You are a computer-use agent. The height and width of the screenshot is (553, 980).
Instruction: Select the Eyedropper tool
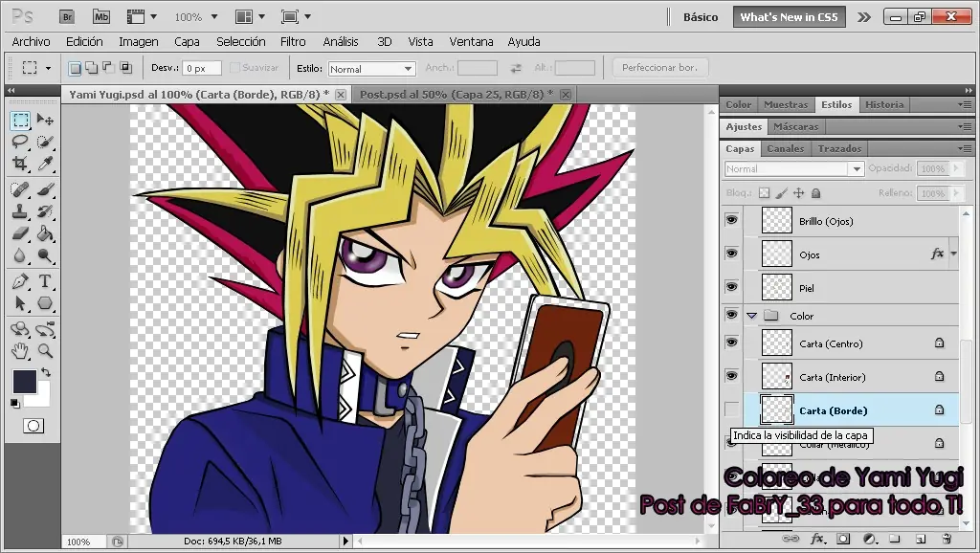pos(46,165)
